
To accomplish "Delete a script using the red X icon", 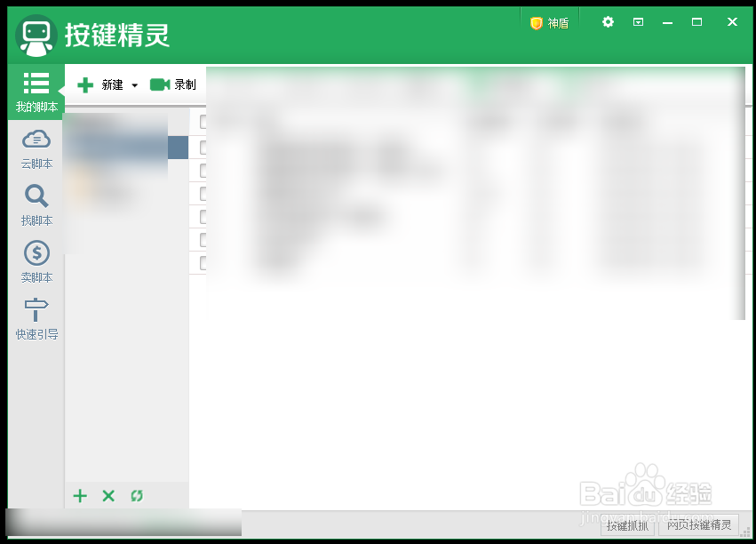I will coord(108,496).
